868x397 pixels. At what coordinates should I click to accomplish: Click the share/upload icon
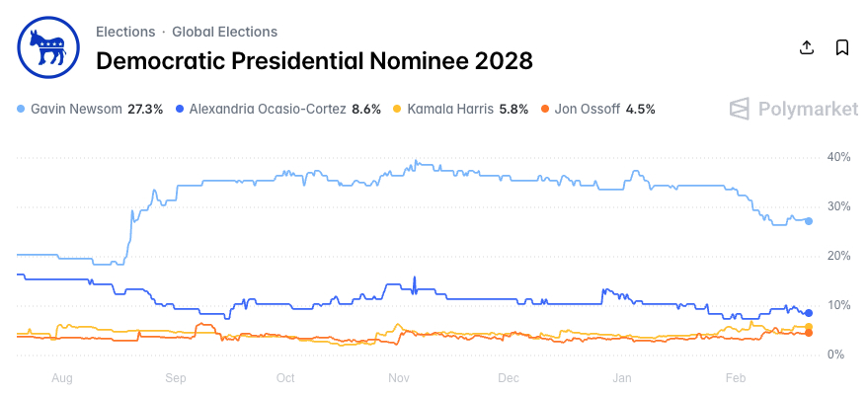[806, 47]
